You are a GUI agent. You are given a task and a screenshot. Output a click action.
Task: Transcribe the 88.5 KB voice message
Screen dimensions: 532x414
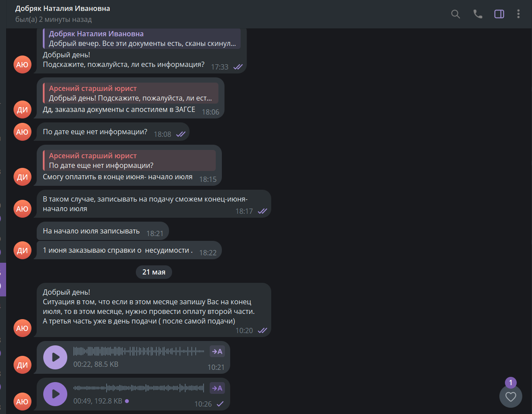coord(217,351)
